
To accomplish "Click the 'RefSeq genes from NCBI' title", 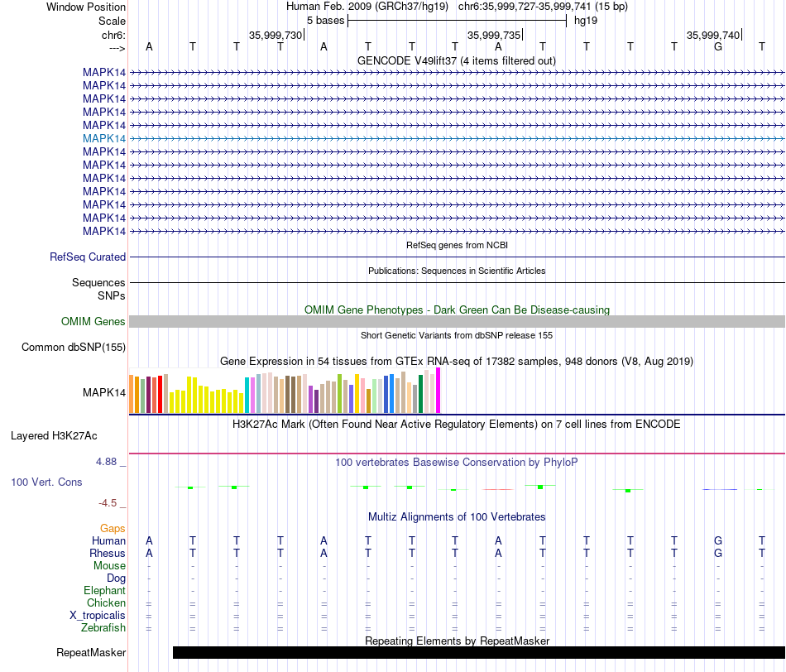I will tap(458, 245).
